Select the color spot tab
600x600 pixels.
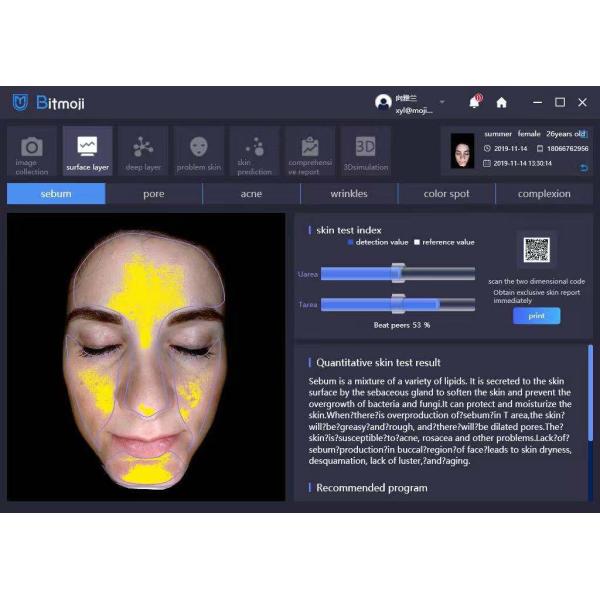[446, 194]
